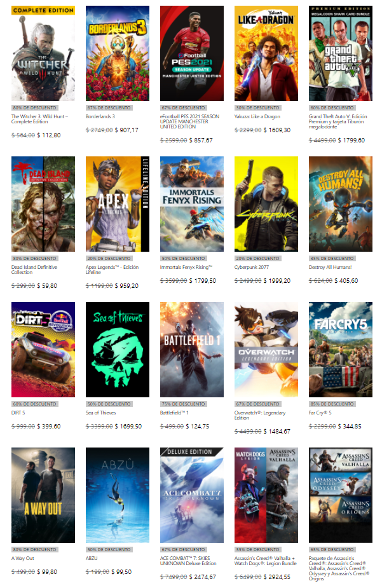Open the Far Cry 5 cover art

pyautogui.click(x=340, y=350)
